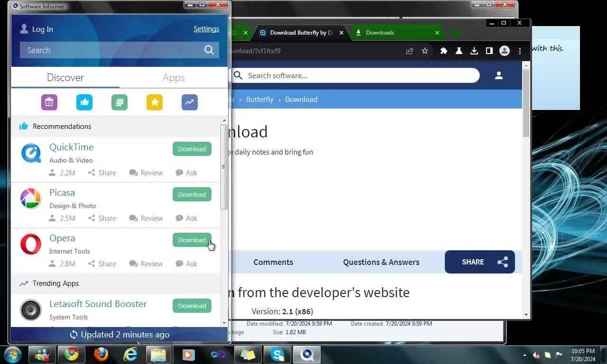Click the user icon next to Log In
The width and height of the screenshot is (607, 364).
click(x=24, y=29)
